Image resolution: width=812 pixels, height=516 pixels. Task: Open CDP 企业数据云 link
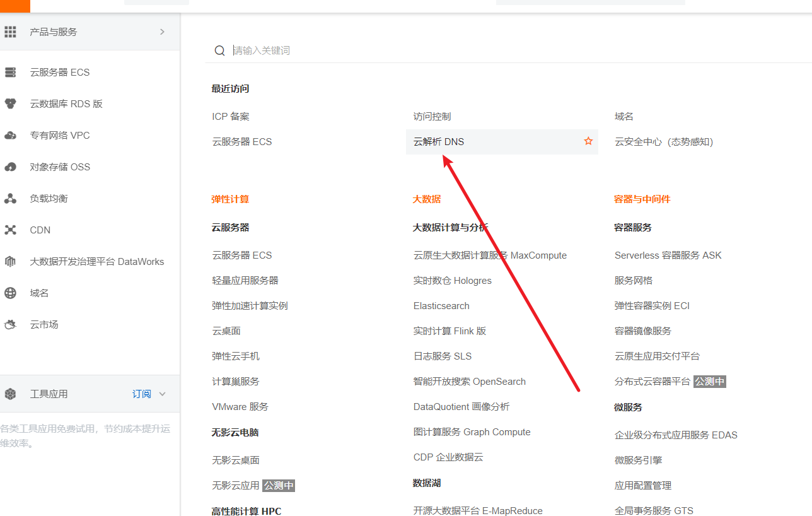[x=448, y=457]
